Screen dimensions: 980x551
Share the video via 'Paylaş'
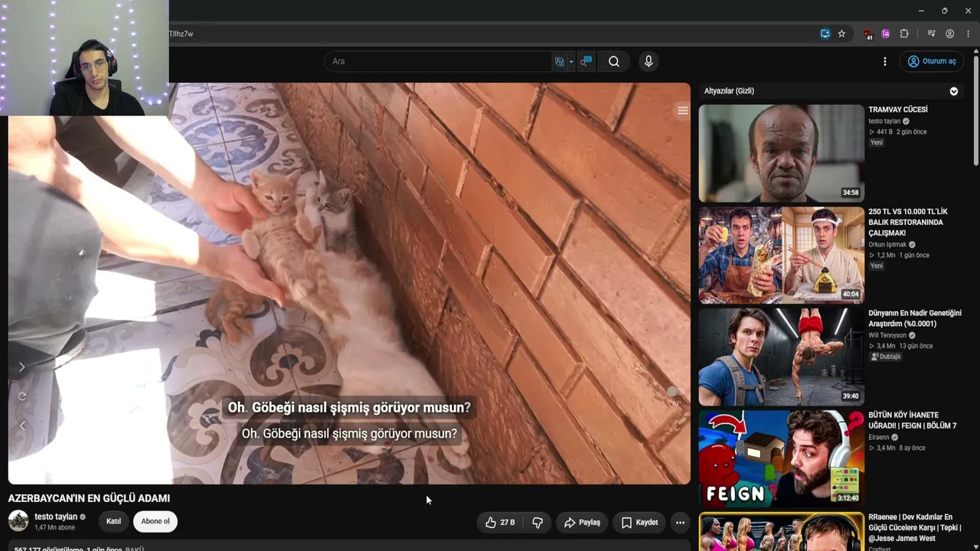[582, 523]
